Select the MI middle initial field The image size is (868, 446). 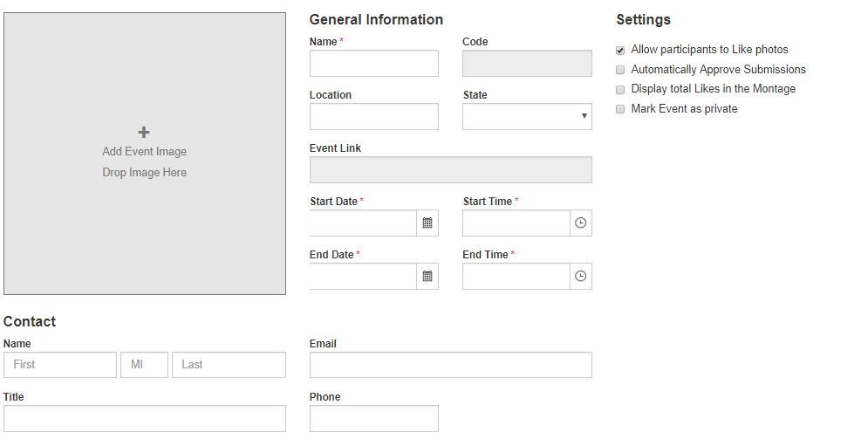point(144,365)
